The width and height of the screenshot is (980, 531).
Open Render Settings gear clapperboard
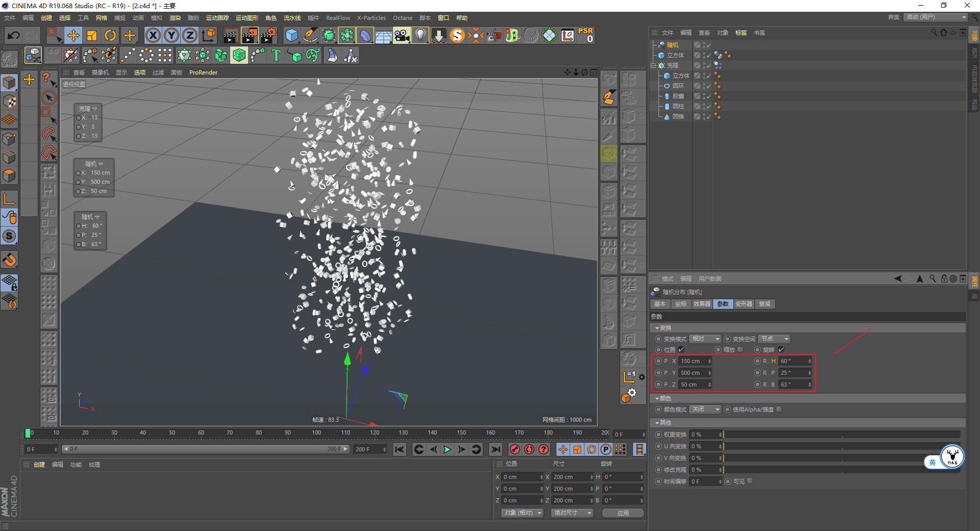pyautogui.click(x=268, y=36)
